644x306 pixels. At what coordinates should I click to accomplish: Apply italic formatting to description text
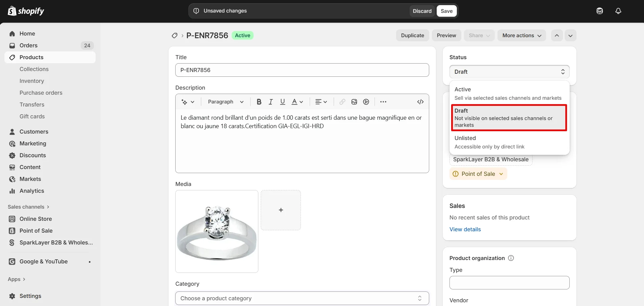[271, 101]
